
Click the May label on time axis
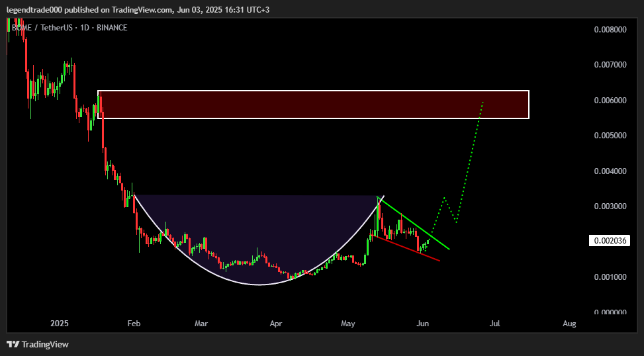pyautogui.click(x=348, y=324)
